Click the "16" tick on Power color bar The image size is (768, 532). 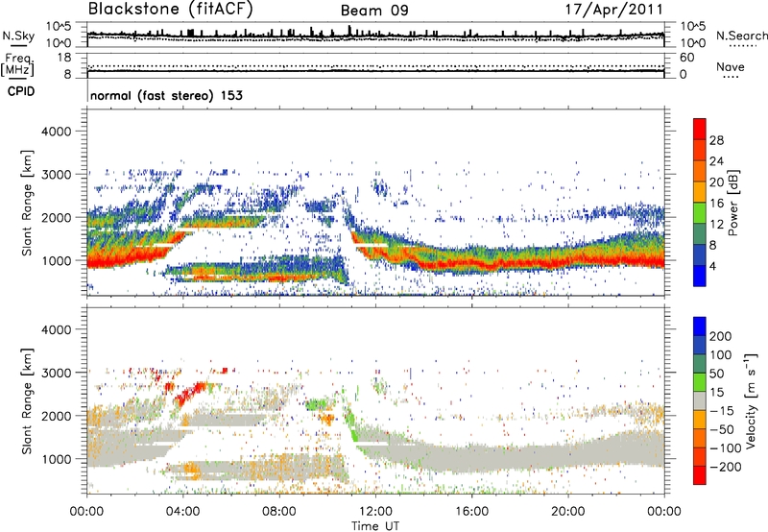(716, 204)
